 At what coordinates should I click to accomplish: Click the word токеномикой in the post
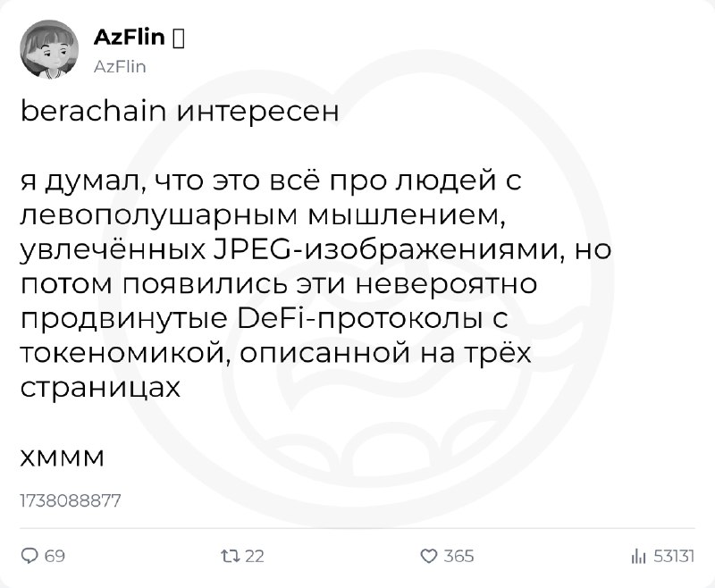click(x=123, y=353)
